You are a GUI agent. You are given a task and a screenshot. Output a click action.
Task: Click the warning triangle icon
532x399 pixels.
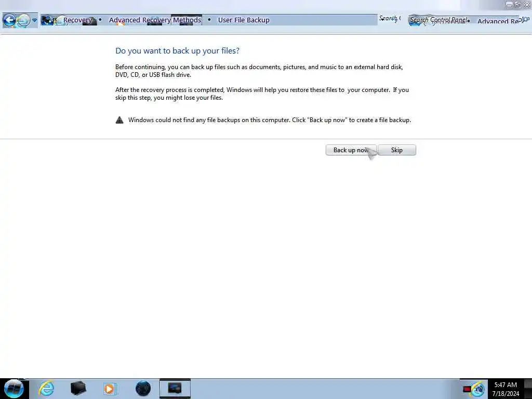pyautogui.click(x=119, y=120)
